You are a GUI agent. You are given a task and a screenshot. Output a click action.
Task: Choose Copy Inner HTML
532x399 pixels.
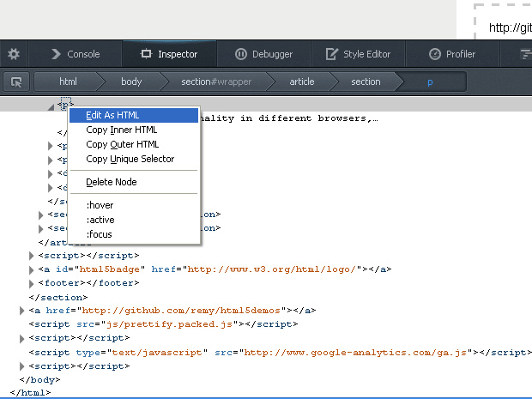(134, 130)
